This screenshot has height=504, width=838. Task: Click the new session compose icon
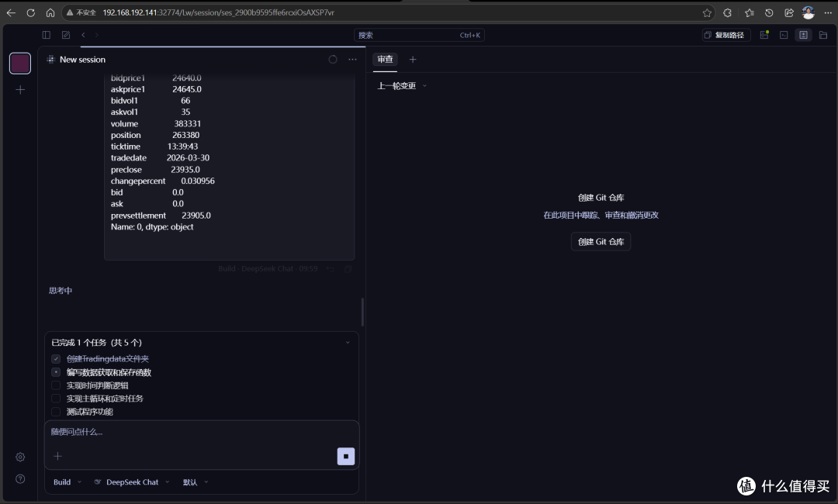tap(66, 35)
